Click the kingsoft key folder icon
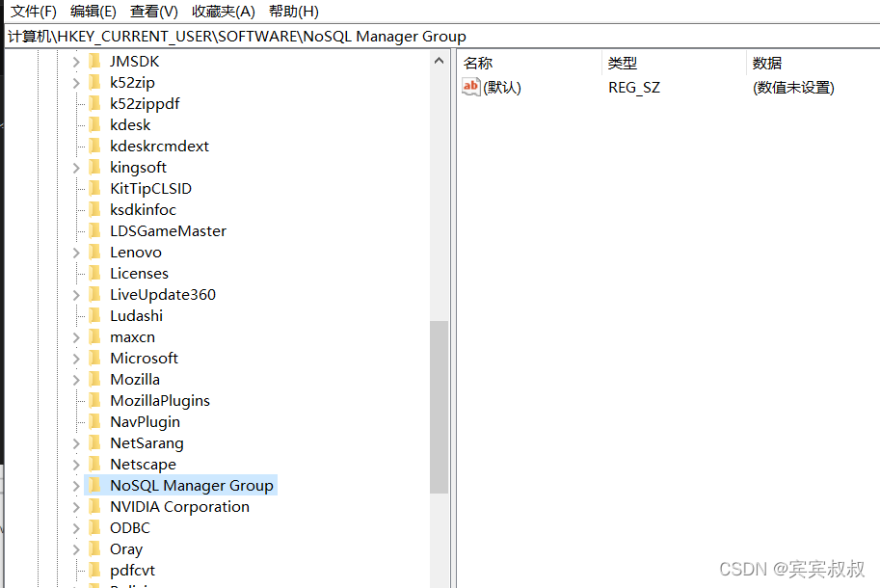This screenshot has width=880, height=588. 95,167
